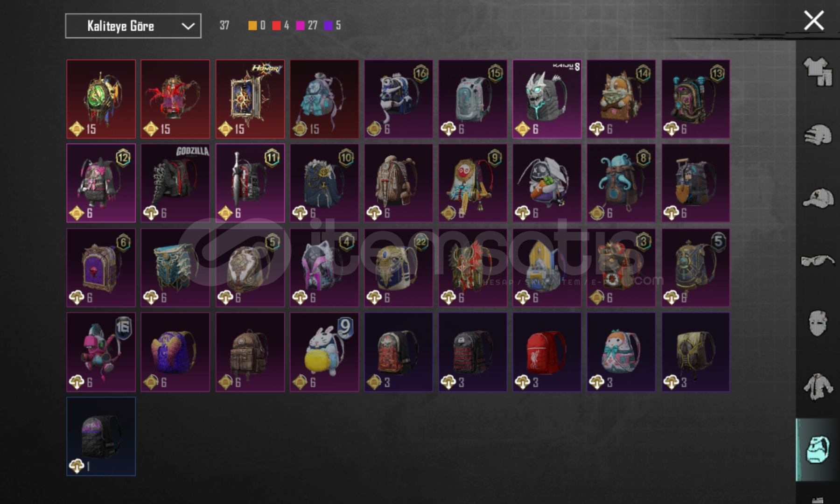Select the helmet category icon
The height and width of the screenshot is (504, 840).
tap(818, 135)
